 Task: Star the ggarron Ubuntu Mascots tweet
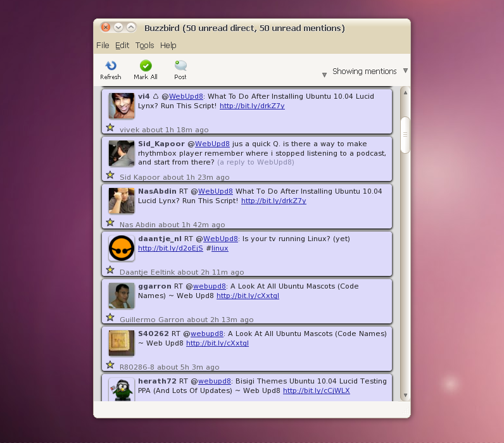tap(110, 318)
